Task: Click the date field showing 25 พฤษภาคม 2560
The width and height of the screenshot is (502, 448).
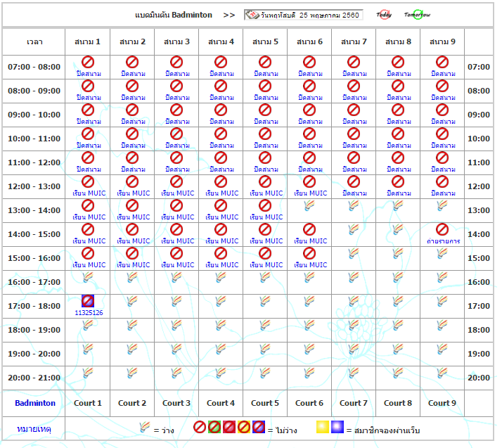Action: [x=304, y=15]
